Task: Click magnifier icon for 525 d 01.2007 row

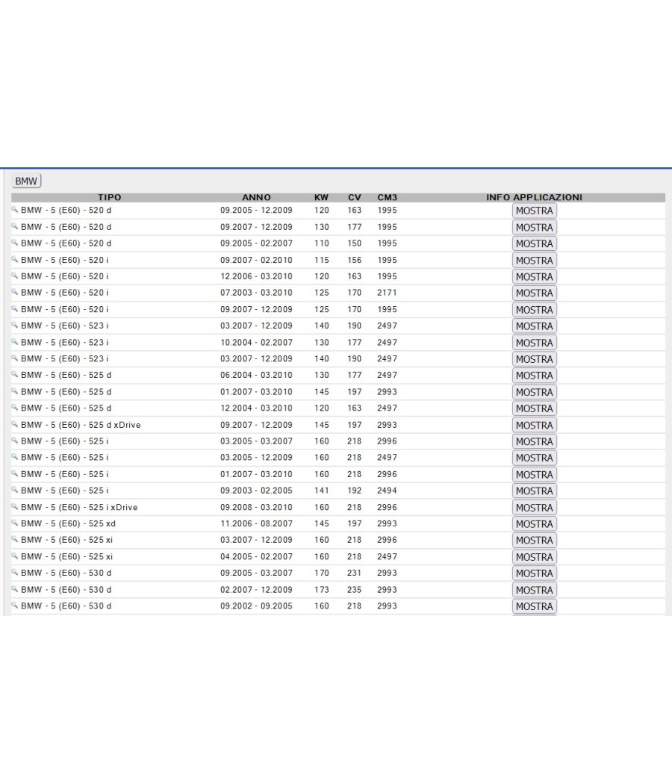Action: [x=15, y=391]
